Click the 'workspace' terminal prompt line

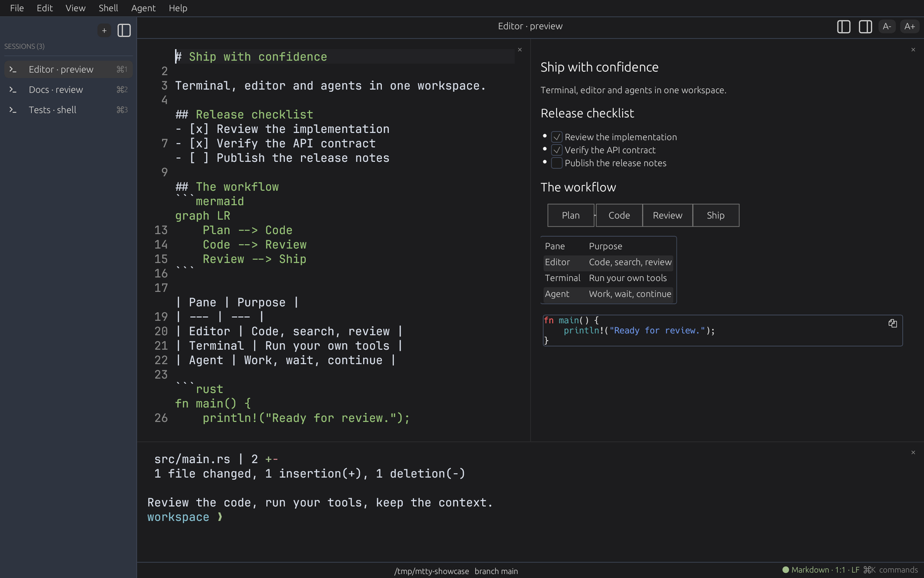click(x=185, y=517)
